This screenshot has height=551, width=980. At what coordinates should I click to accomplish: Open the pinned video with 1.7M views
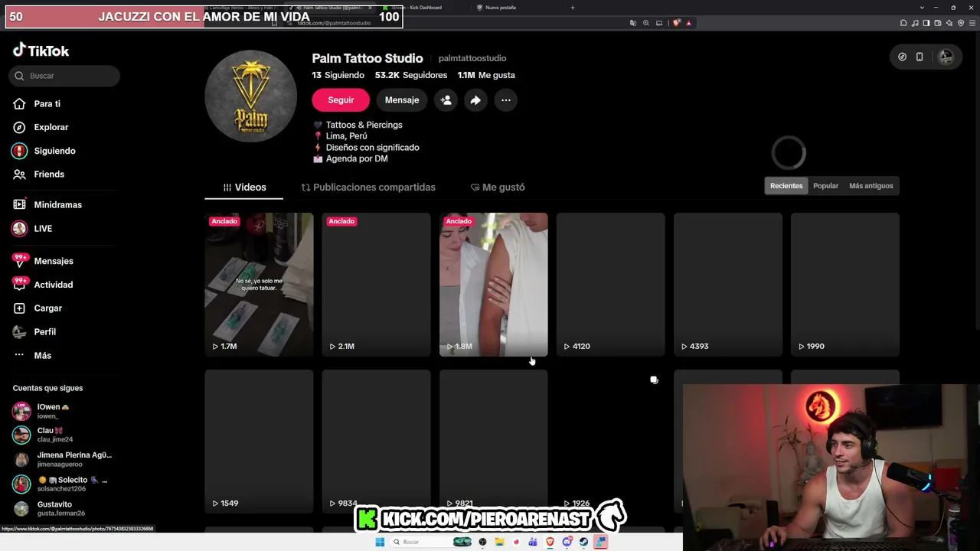259,285
